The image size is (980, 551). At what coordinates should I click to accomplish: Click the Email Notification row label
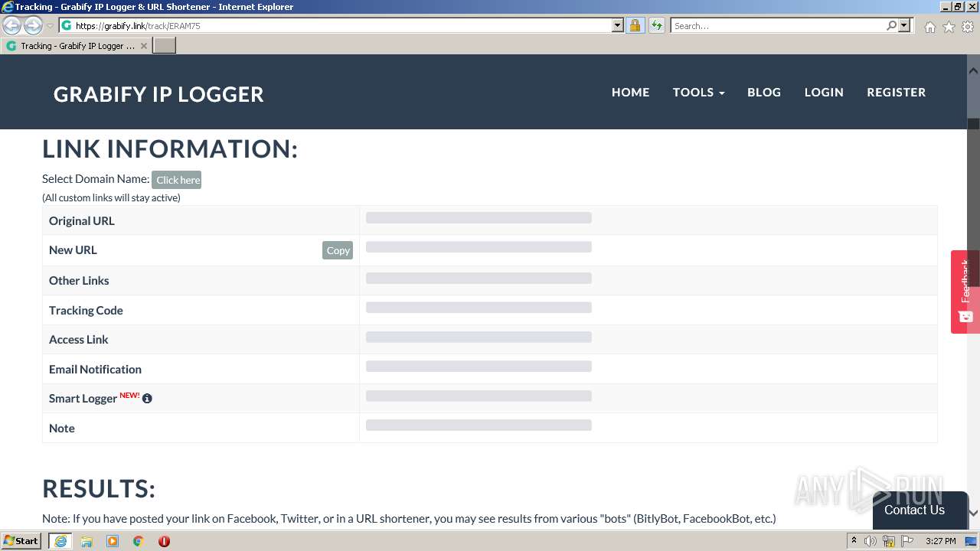(x=95, y=369)
